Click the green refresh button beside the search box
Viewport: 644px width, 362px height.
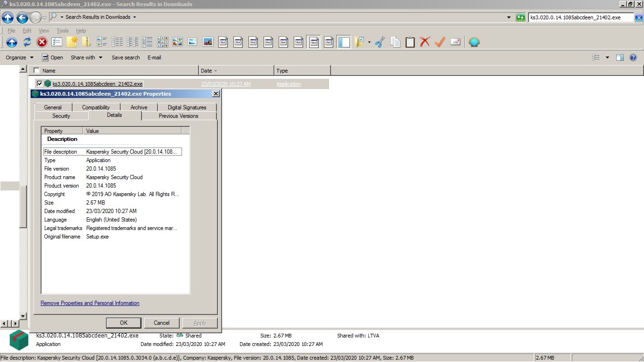(x=520, y=17)
